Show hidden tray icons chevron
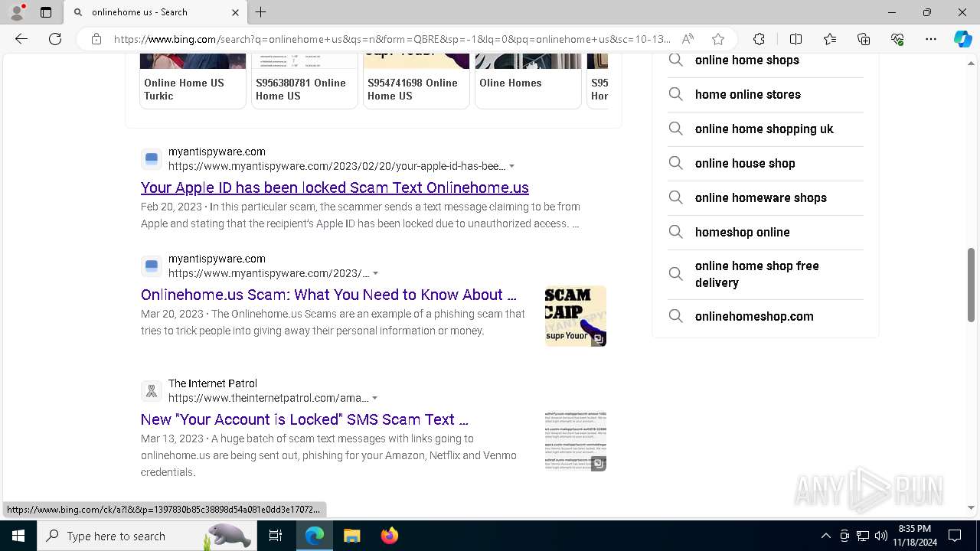This screenshot has height=551, width=980. click(x=825, y=536)
